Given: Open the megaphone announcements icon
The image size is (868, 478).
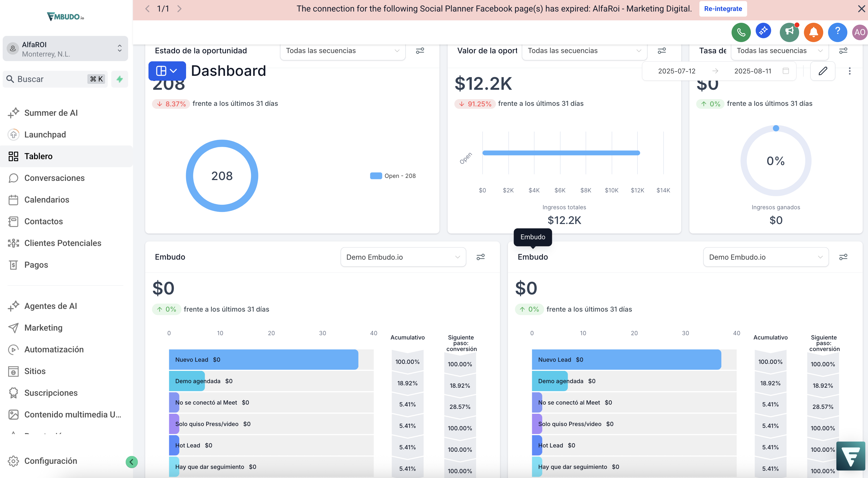Looking at the screenshot, I should pyautogui.click(x=789, y=32).
